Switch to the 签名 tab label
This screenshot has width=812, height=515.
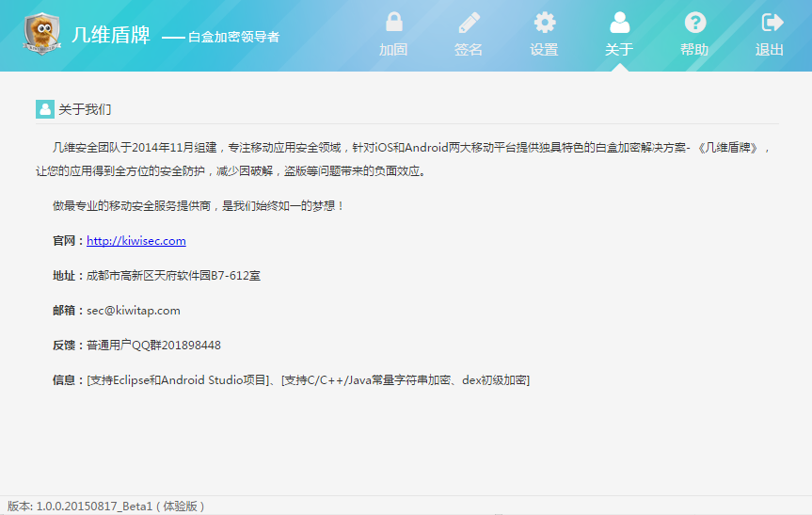(x=469, y=50)
